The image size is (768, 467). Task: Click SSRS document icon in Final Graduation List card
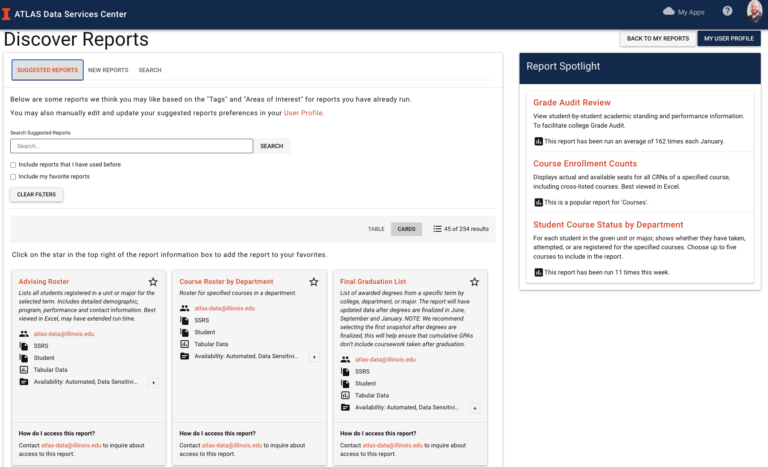345,371
